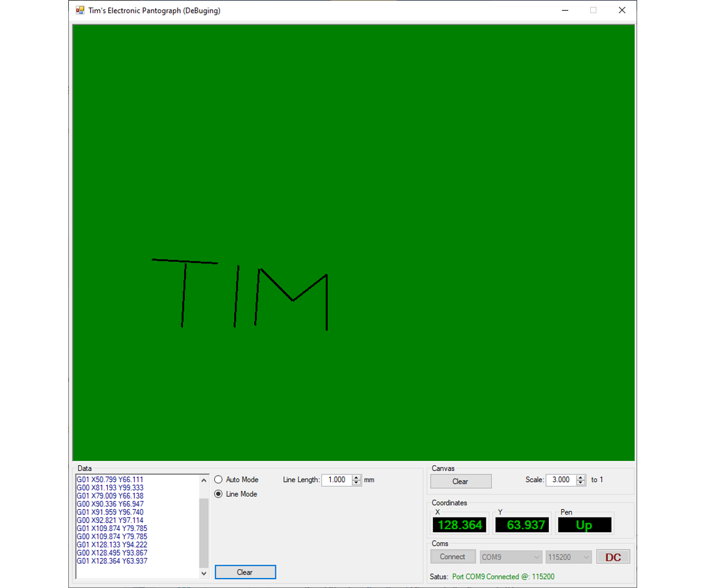706x588 pixels.
Task: Select Auto Mode
Action: pos(218,479)
